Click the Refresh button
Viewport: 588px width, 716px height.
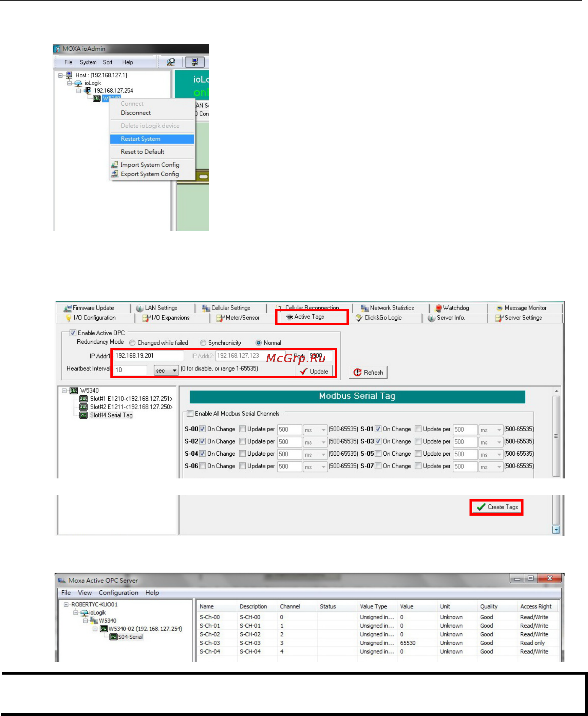pyautogui.click(x=368, y=372)
